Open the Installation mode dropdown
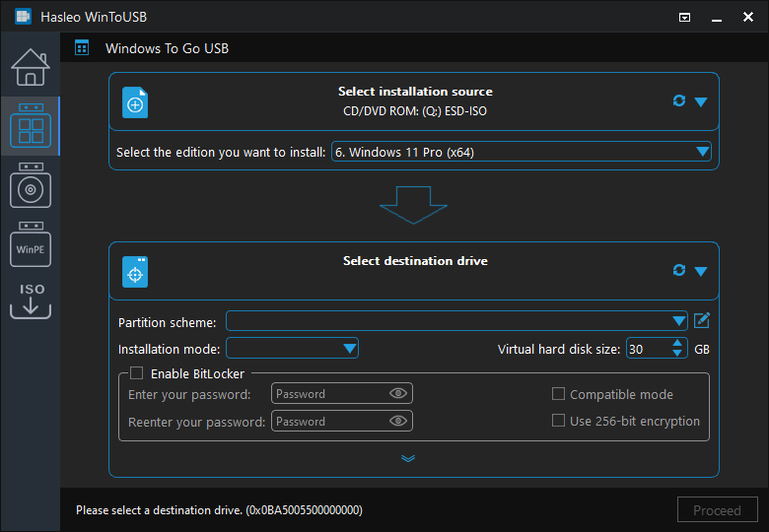The height and width of the screenshot is (532, 769). (292, 349)
